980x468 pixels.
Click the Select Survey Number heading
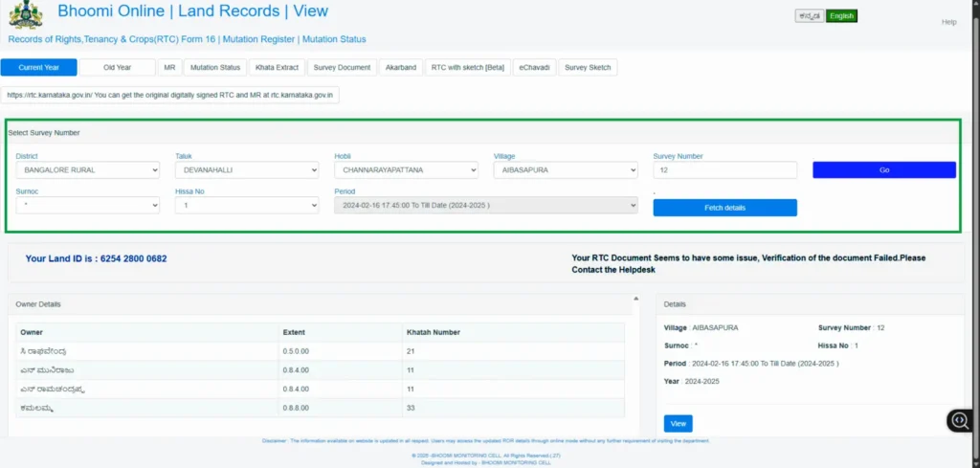(44, 133)
